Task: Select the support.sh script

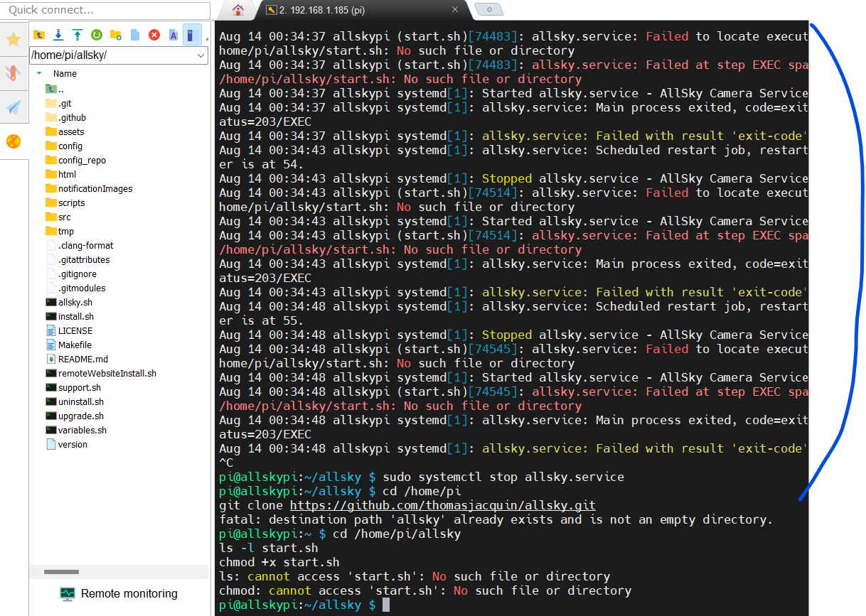Action: (x=73, y=387)
